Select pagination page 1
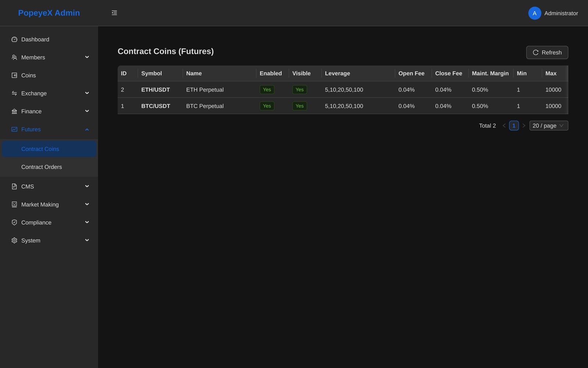 [514, 126]
